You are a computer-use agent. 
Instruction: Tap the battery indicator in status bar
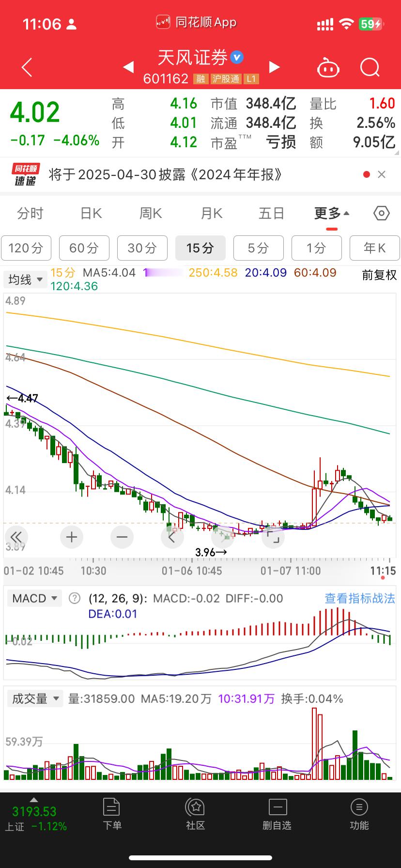[370, 24]
